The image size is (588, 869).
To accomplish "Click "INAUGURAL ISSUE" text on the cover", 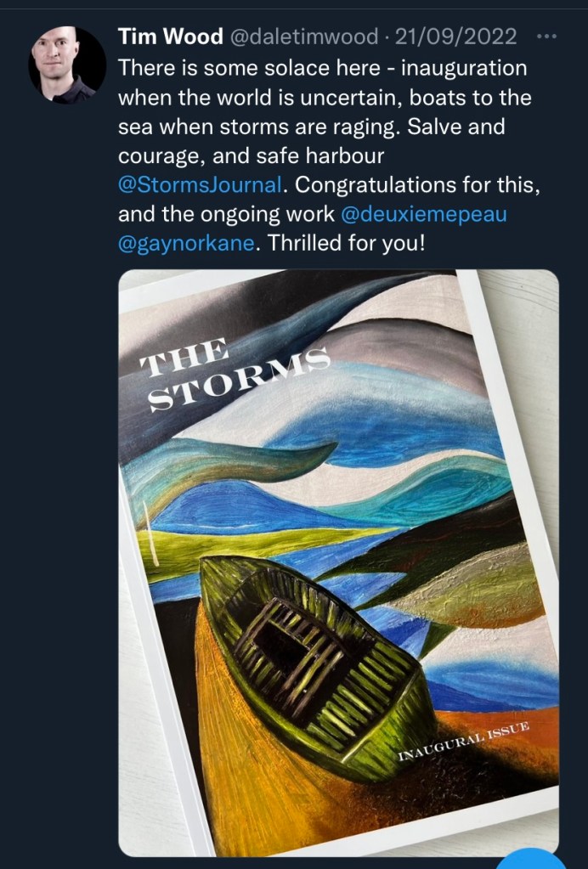I will coord(464,742).
